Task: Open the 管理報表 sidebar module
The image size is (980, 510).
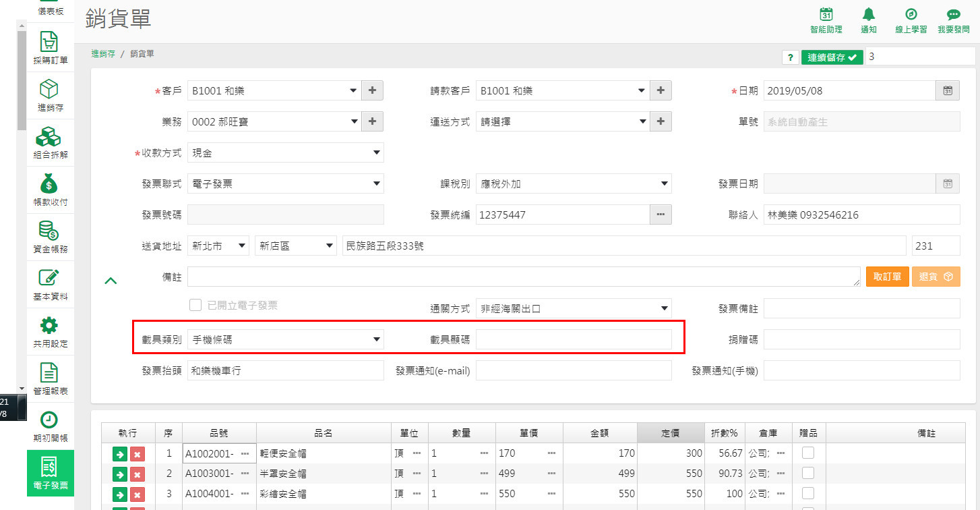Action: [x=51, y=378]
